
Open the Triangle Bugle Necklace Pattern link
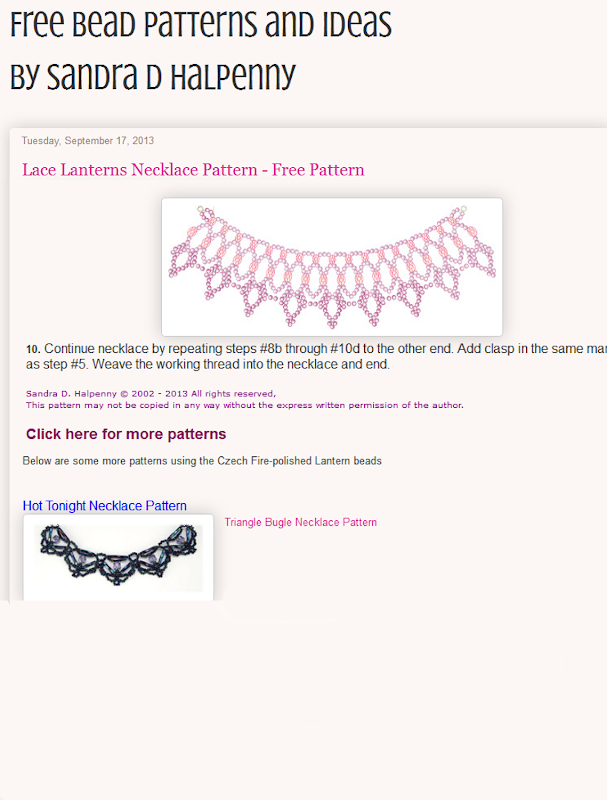[300, 522]
